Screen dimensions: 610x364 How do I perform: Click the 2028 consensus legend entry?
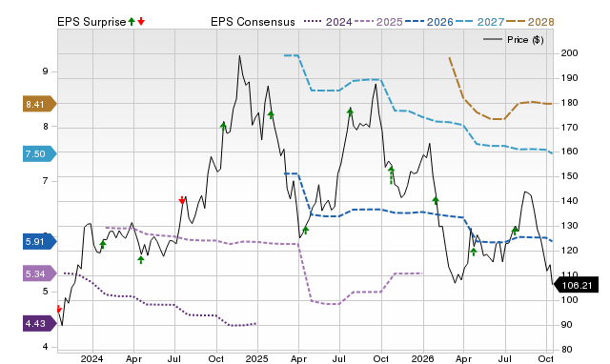tap(530, 22)
